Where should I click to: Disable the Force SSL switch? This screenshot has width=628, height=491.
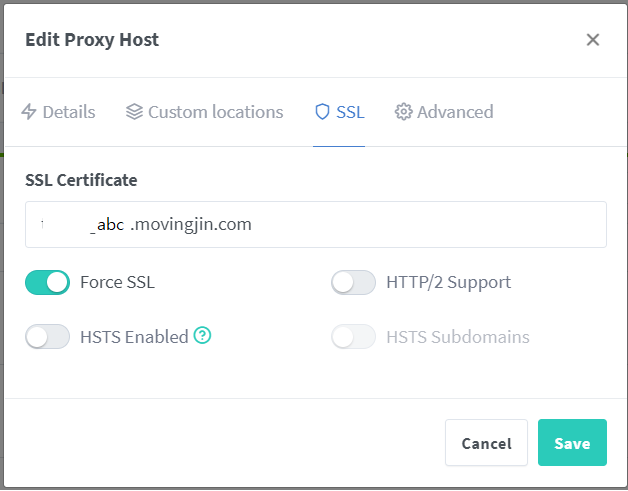[48, 282]
